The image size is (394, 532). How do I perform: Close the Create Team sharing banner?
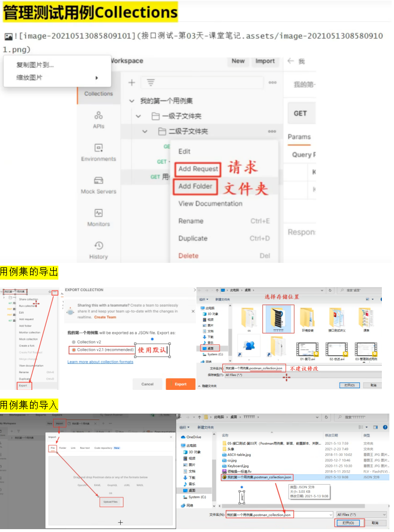point(193,311)
